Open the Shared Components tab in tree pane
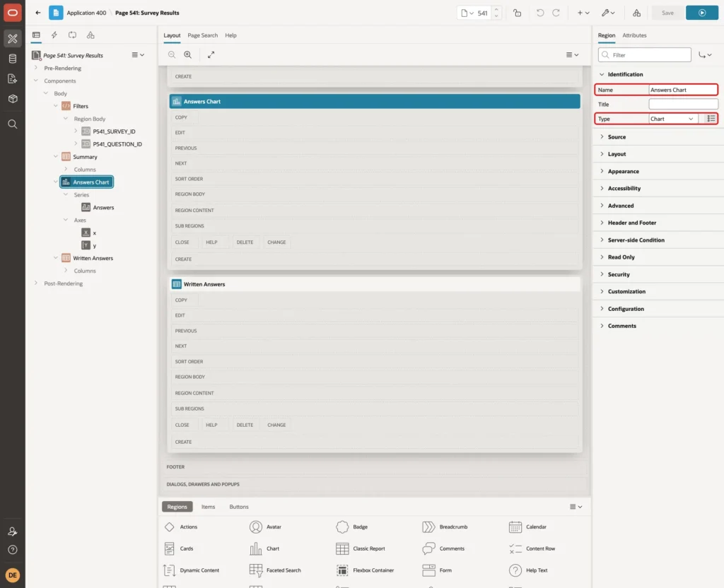This screenshot has height=588, width=724. click(x=90, y=35)
